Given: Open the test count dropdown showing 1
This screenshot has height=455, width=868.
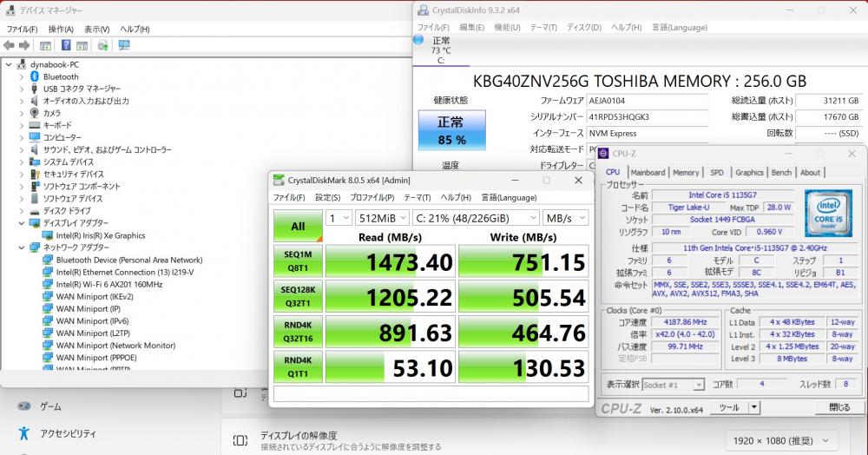Looking at the screenshot, I should pos(339,218).
